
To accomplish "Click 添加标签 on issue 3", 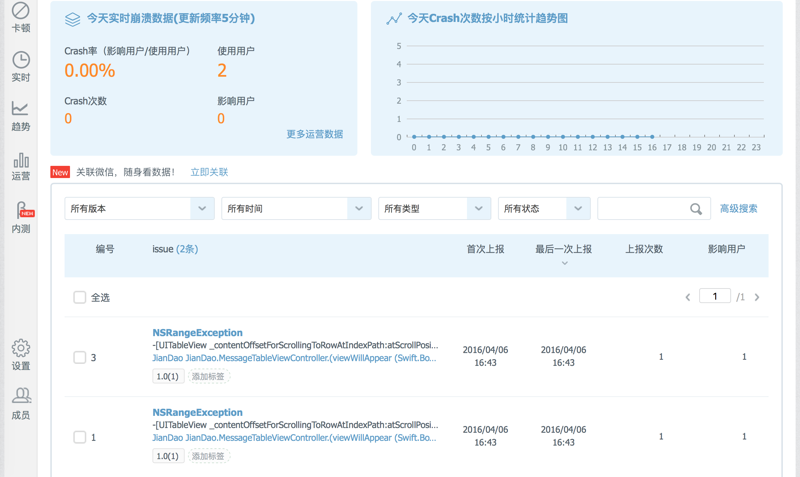I will pos(208,376).
